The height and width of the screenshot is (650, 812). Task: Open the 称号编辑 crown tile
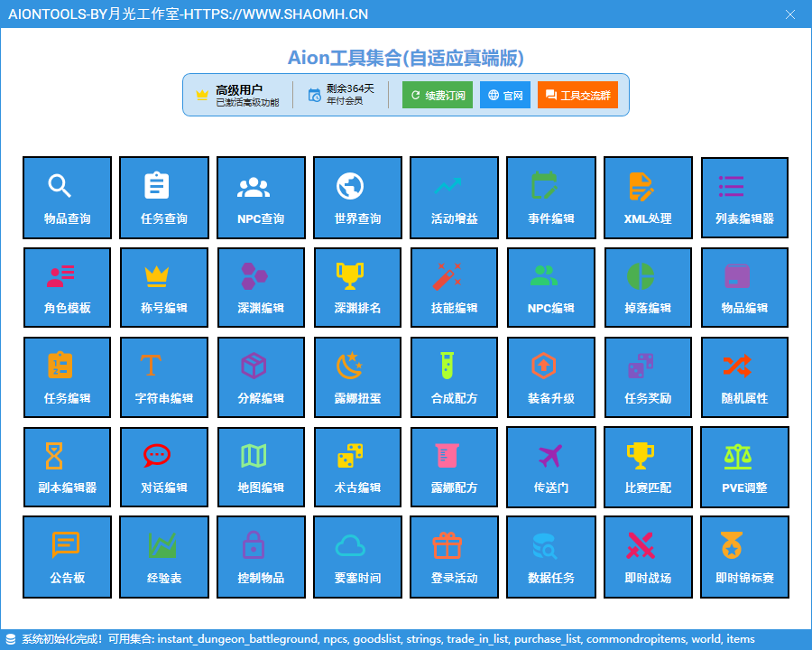click(164, 288)
